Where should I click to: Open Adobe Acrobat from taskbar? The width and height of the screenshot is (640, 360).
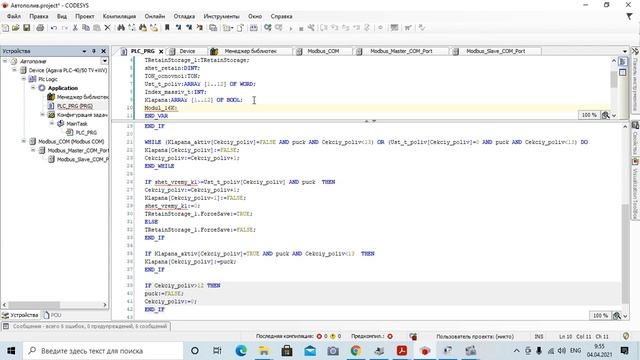(402, 351)
